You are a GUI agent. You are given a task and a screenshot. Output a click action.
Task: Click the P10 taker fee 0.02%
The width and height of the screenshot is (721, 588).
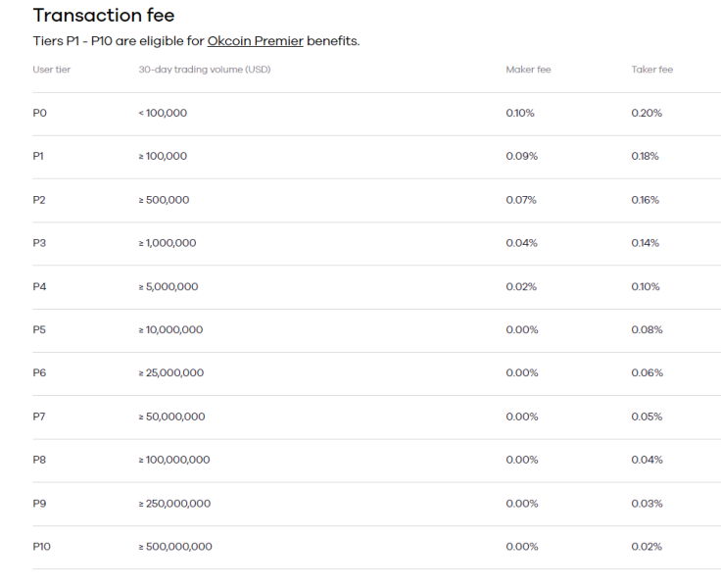coord(647,547)
